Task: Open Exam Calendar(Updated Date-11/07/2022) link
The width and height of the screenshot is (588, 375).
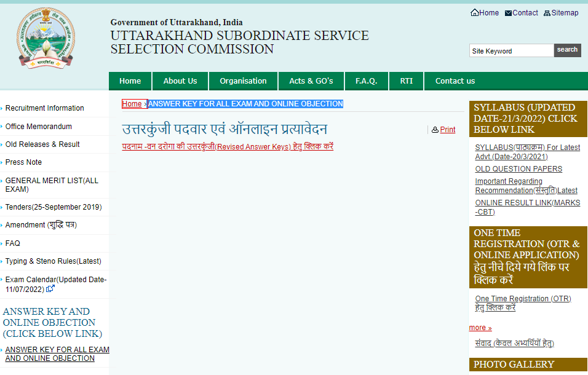Action: tap(56, 285)
